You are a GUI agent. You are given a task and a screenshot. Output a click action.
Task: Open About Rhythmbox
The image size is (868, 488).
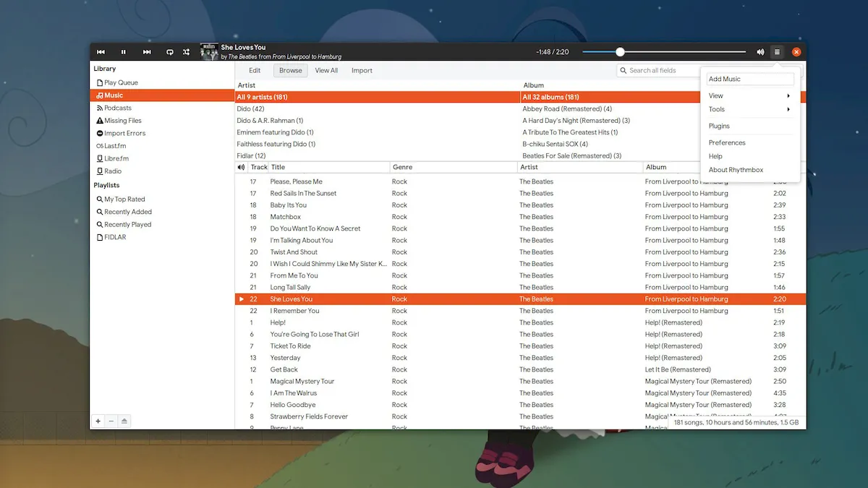pyautogui.click(x=750, y=170)
